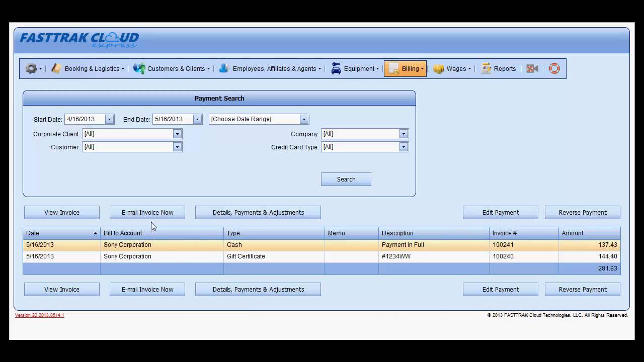This screenshot has width=644, height=362.
Task: Sort by Bill to Account column header
Action: 162,233
